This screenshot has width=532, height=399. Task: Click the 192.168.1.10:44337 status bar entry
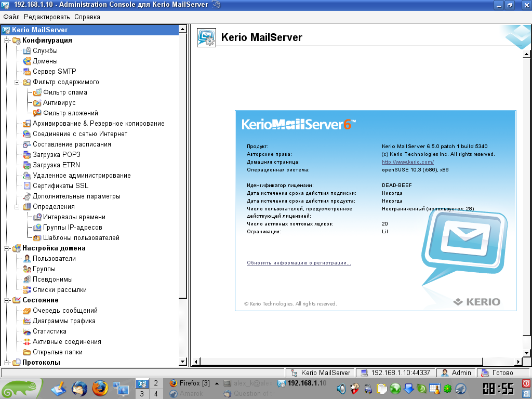[x=395, y=373]
